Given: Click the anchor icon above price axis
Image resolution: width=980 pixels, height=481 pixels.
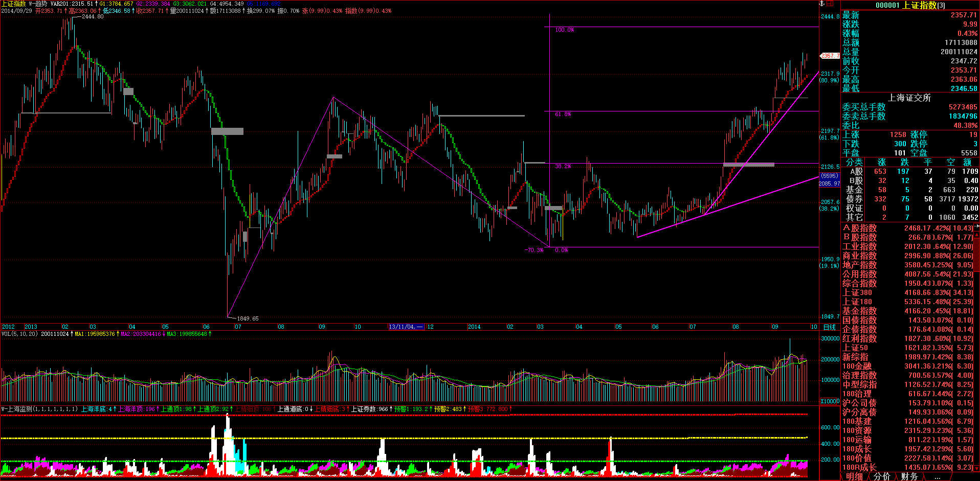Looking at the screenshot, I should tap(822, 4).
